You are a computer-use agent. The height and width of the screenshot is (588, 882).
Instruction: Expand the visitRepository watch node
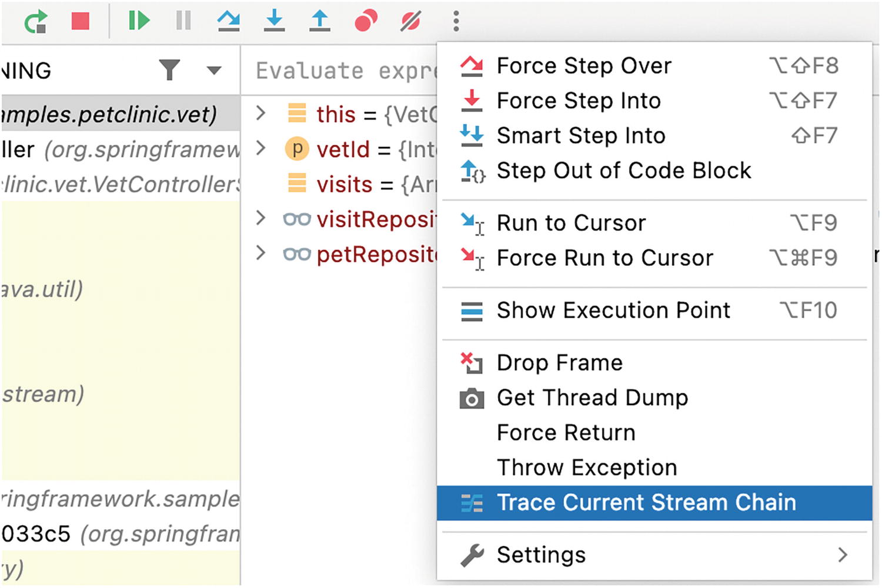[x=261, y=219]
